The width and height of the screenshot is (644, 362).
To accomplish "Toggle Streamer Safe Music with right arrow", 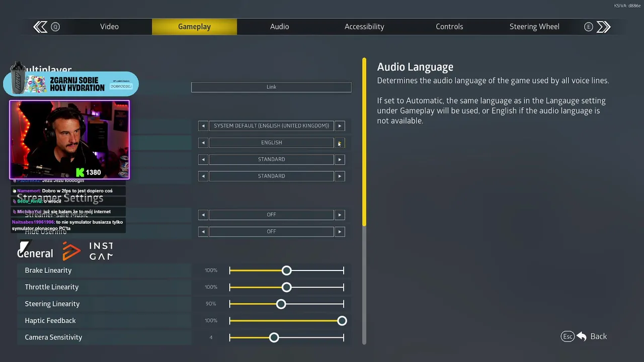I will click(340, 215).
